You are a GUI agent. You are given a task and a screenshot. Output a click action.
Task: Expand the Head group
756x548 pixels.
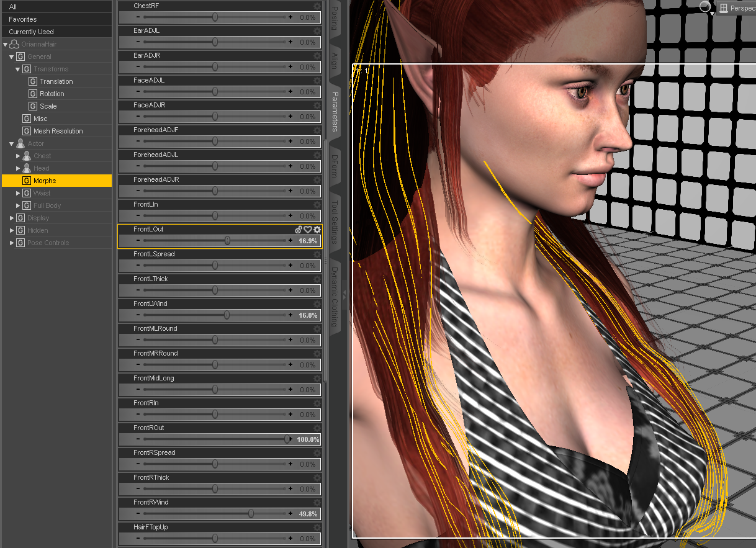click(x=18, y=168)
